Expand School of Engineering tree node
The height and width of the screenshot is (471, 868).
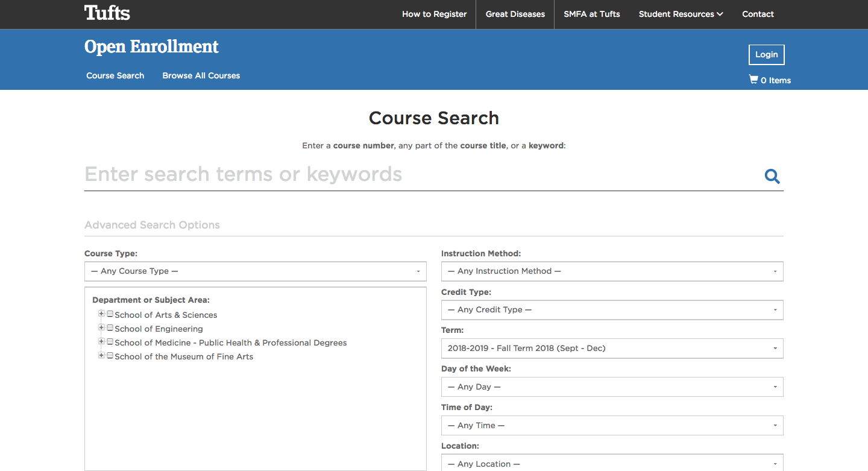pos(101,327)
